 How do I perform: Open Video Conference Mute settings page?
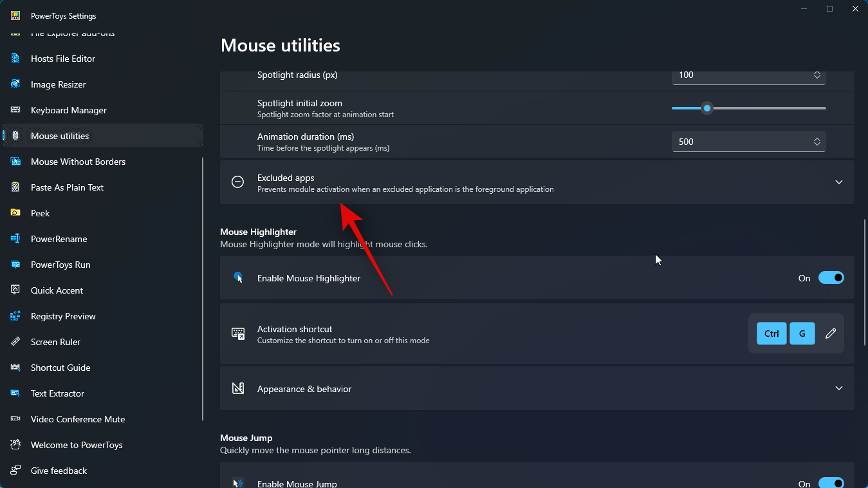[x=103, y=419]
